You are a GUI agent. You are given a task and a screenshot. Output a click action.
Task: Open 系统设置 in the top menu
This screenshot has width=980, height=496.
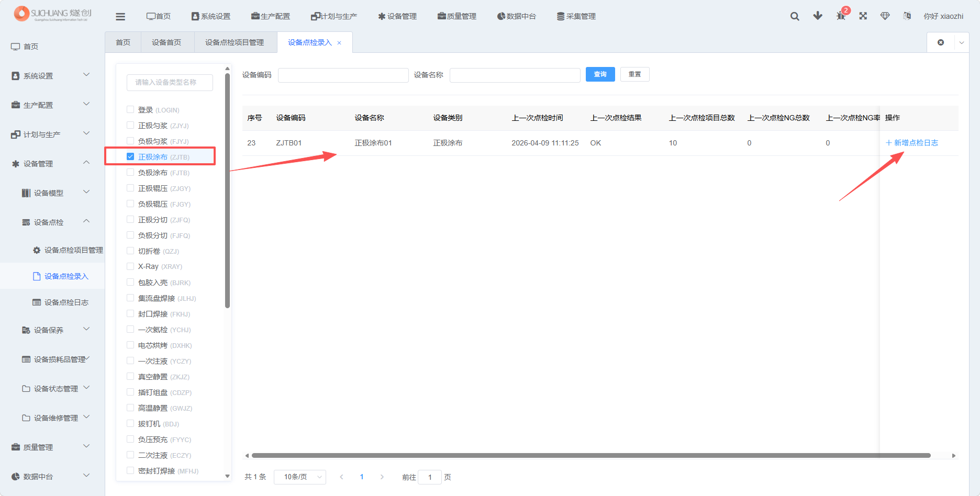[x=211, y=16]
